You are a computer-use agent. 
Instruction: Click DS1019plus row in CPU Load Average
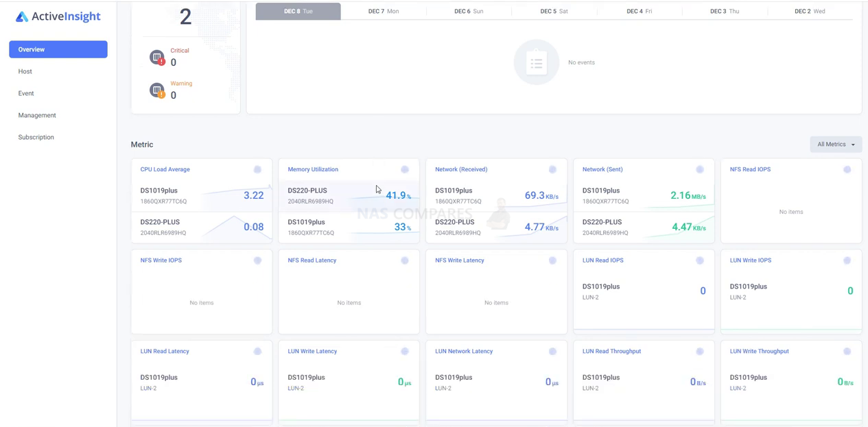coord(202,195)
